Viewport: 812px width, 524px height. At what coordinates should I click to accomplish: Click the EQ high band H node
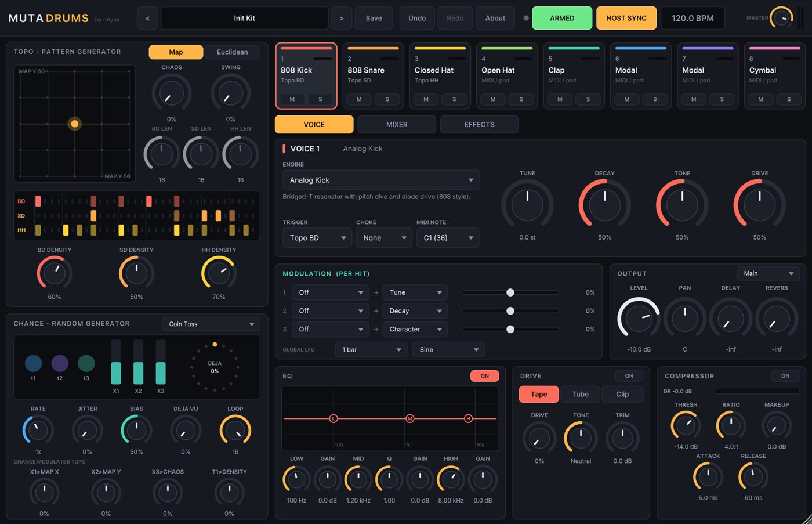pos(468,418)
